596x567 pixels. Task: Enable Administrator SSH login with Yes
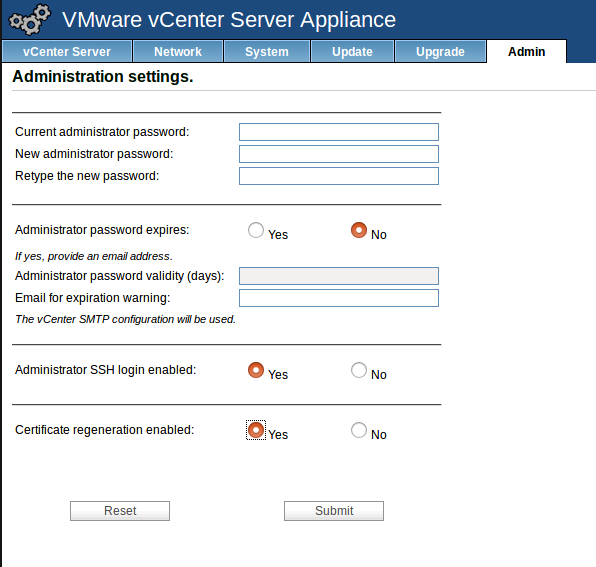tap(256, 370)
